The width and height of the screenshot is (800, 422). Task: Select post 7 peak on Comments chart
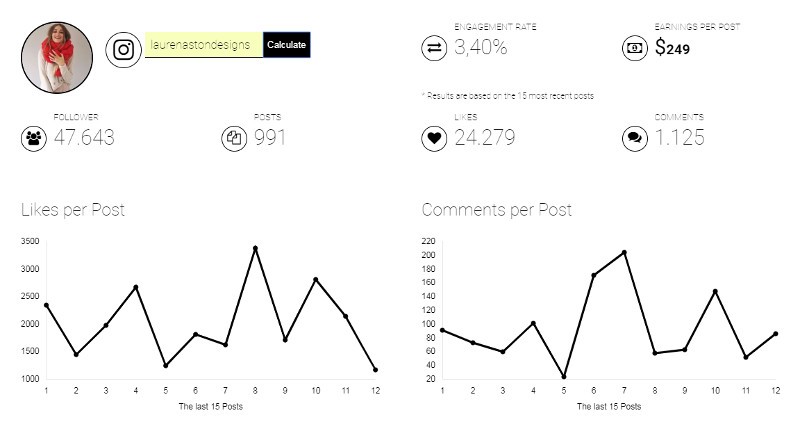point(624,252)
